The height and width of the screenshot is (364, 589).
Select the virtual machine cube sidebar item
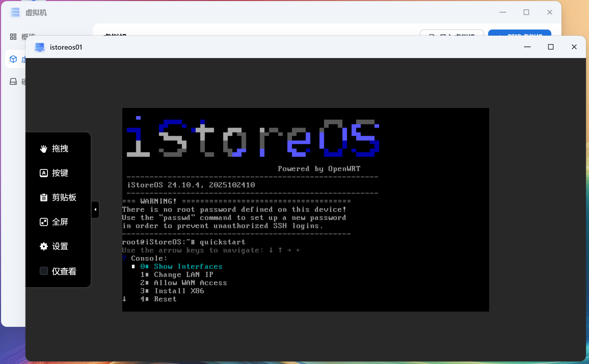point(13,59)
